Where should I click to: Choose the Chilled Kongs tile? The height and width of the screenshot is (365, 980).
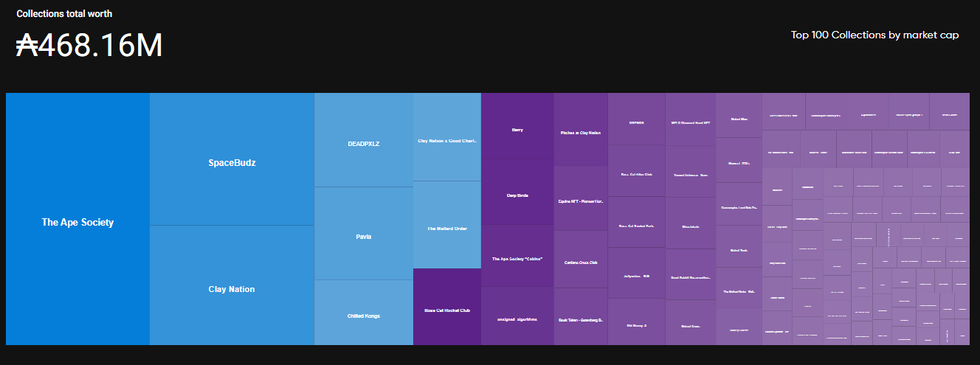pos(364,313)
